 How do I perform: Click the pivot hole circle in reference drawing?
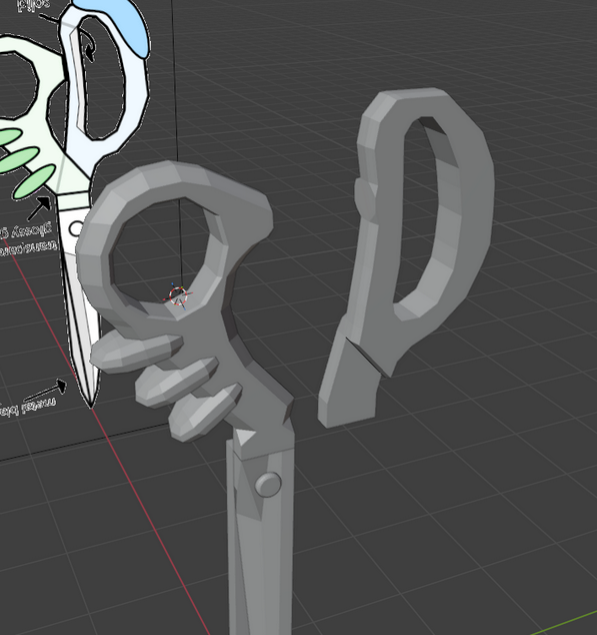tap(75, 229)
